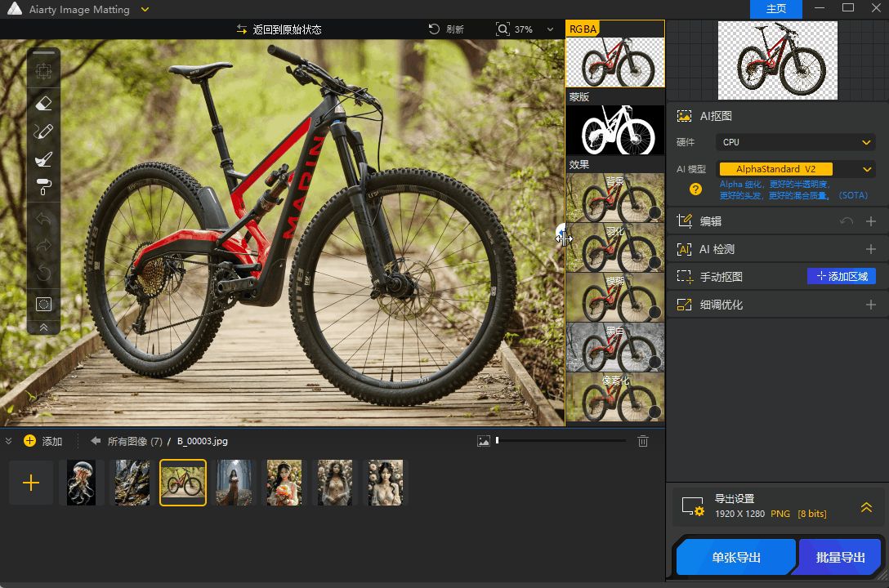Click the reset circular arrow in floating toolbar
Viewport: 889px width, 588px height.
(43, 274)
